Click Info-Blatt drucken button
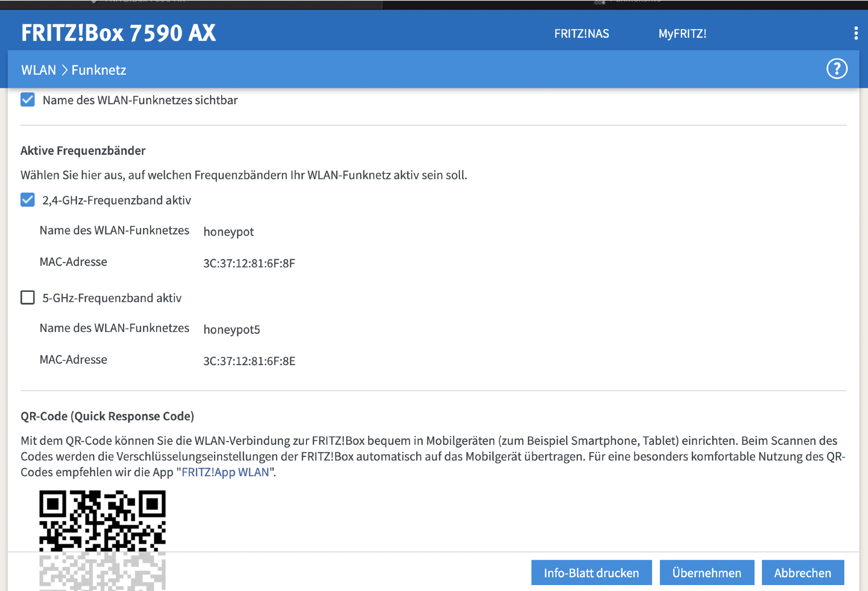Image resolution: width=868 pixels, height=591 pixels. [x=591, y=573]
